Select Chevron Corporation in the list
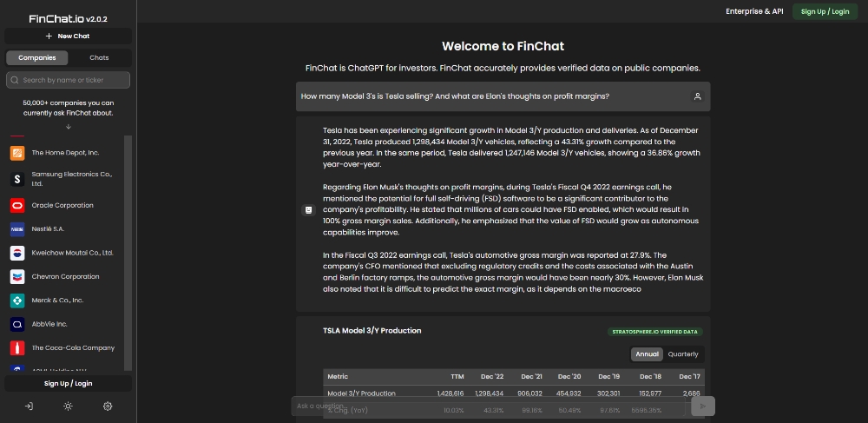 pos(65,277)
